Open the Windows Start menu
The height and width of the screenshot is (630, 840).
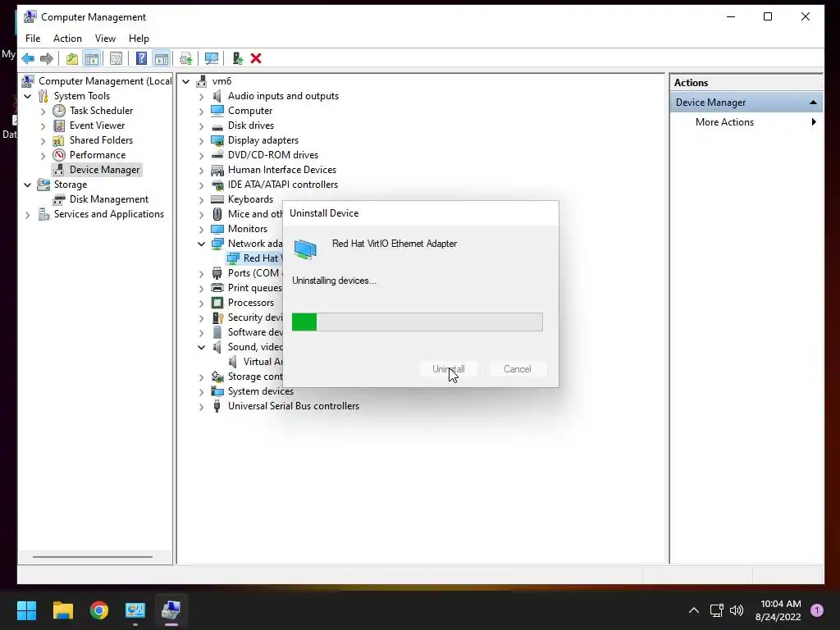tap(26, 610)
